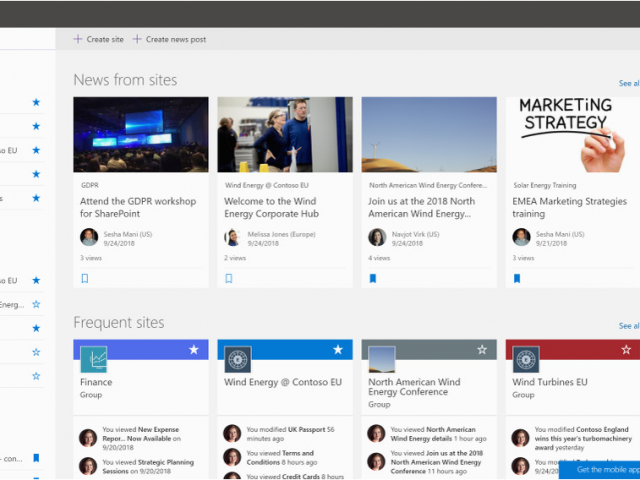The height and width of the screenshot is (480, 640).
Task: Open 'Welcome to the Wind Energy Corporate Hub' article
Action: tap(271, 207)
